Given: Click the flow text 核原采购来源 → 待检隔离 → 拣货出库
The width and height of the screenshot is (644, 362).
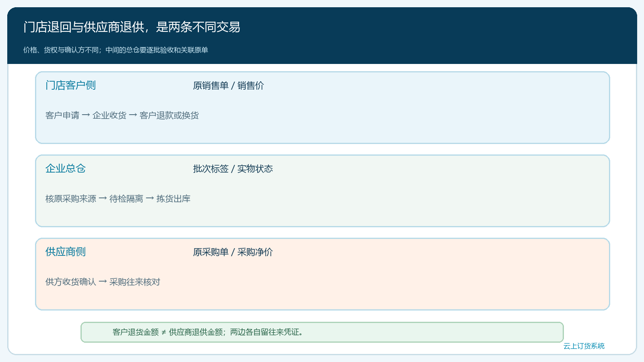Looking at the screenshot, I should tap(118, 199).
